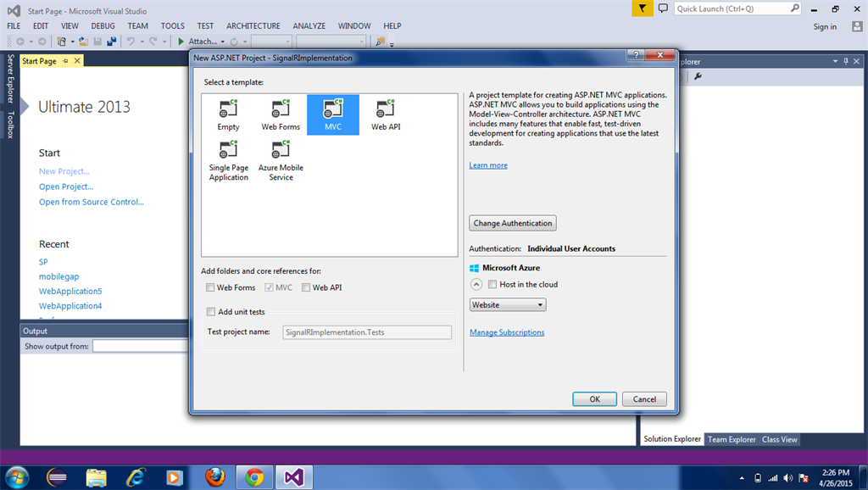Select the Single Page Application template
Viewport: 868px width, 490px height.
coord(228,160)
